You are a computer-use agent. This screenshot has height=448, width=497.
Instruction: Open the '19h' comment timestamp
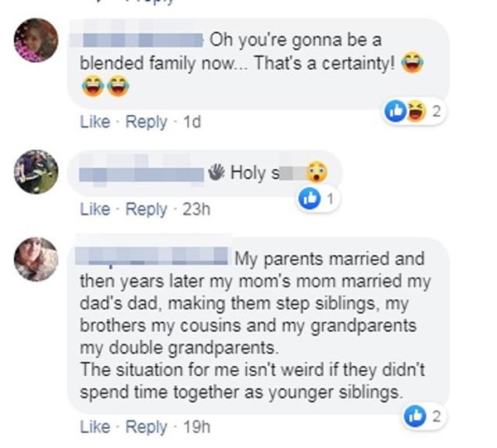(x=196, y=427)
